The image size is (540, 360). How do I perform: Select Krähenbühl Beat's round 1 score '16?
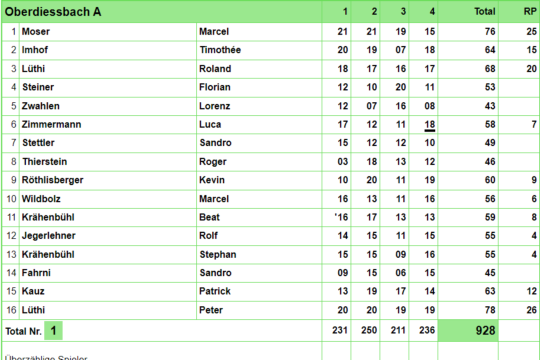pyautogui.click(x=341, y=217)
